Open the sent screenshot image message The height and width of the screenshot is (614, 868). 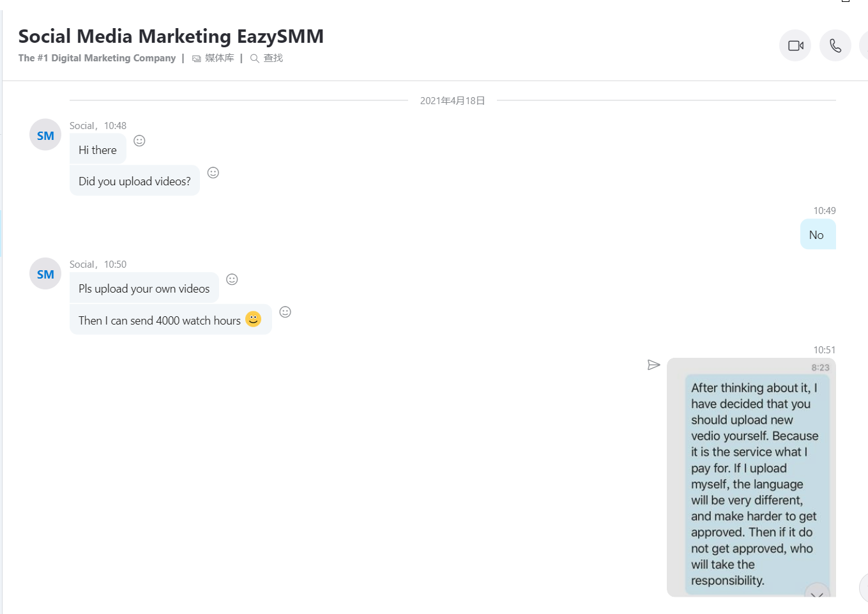751,477
